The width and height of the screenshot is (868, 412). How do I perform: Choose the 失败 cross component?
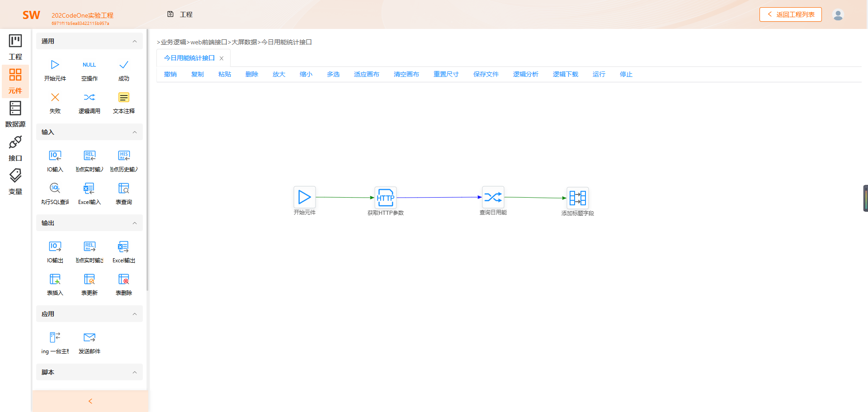tap(55, 103)
